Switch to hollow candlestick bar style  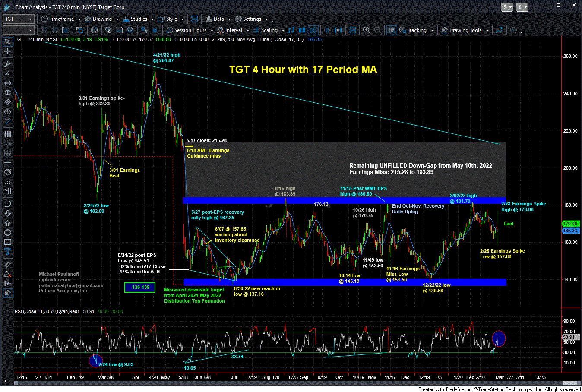click(313, 30)
